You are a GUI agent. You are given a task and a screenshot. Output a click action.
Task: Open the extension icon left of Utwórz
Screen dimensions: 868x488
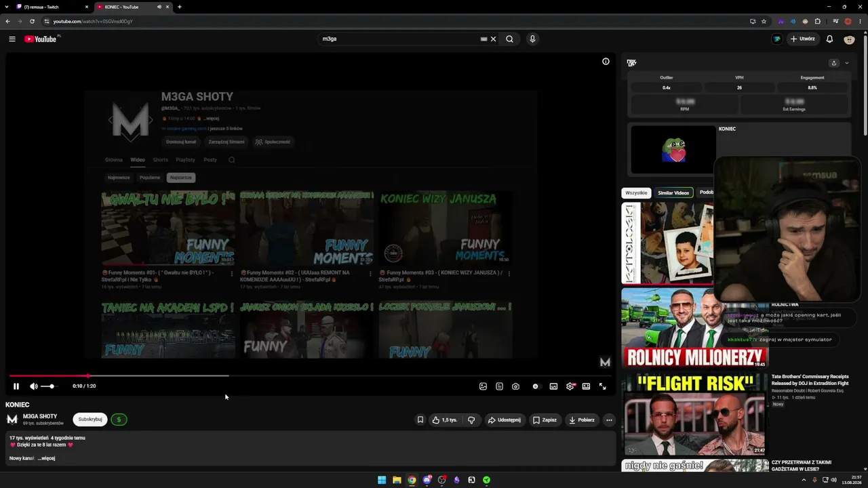click(777, 39)
